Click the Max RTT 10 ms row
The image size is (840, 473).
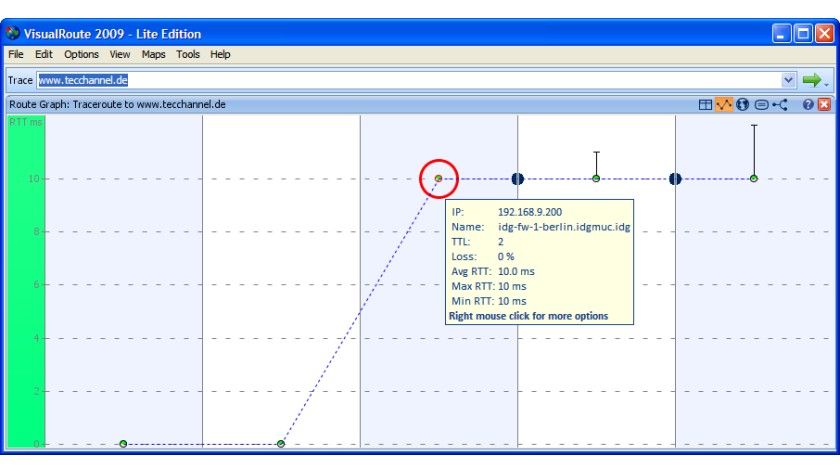click(x=489, y=287)
